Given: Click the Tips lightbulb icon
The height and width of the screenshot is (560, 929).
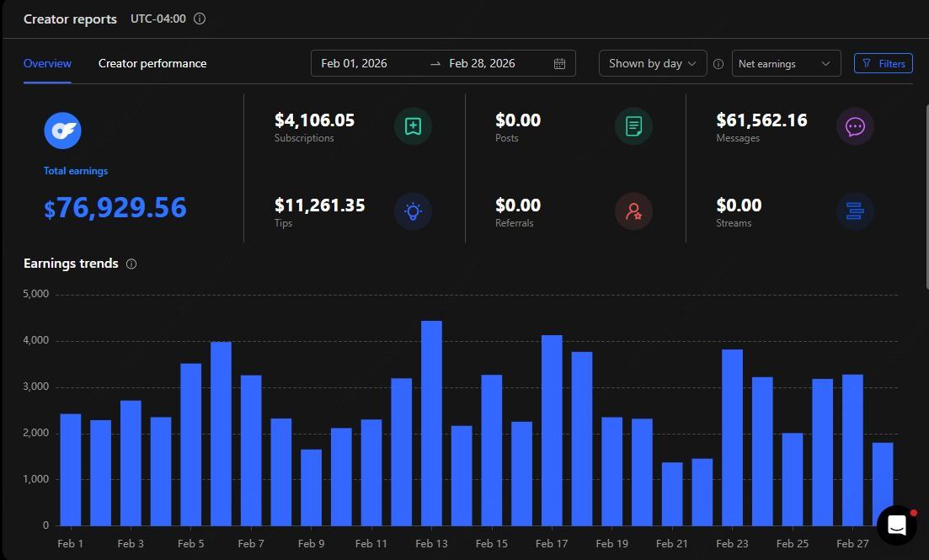Looking at the screenshot, I should coord(413,212).
